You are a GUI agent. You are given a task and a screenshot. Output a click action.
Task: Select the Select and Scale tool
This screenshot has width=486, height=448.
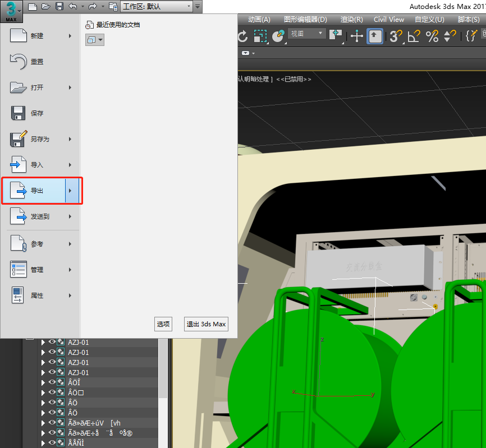click(260, 36)
